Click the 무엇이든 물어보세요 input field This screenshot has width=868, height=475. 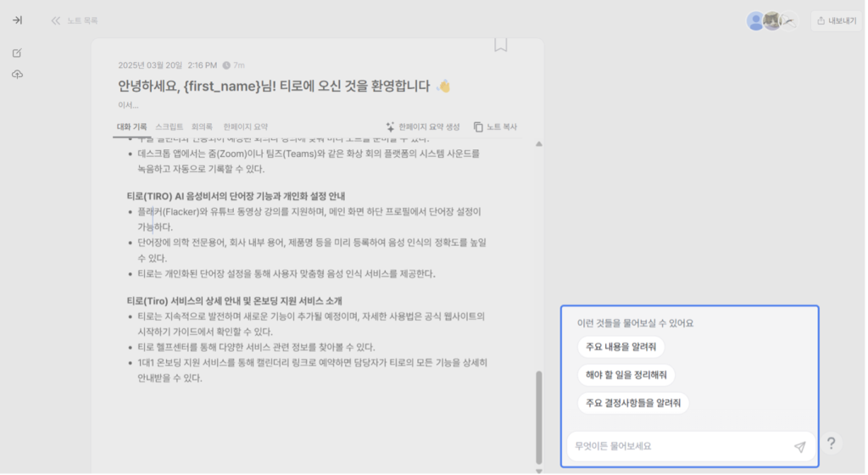pos(678,446)
